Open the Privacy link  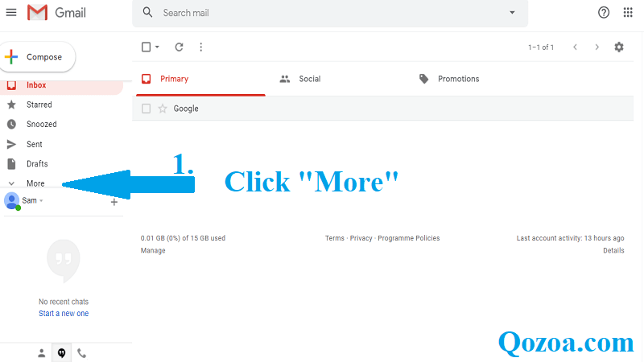click(361, 238)
